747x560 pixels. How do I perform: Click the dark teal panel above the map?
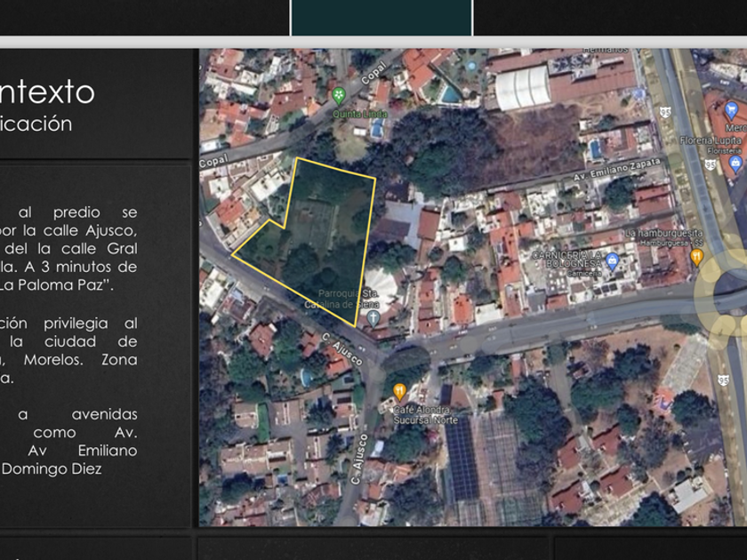click(x=381, y=17)
